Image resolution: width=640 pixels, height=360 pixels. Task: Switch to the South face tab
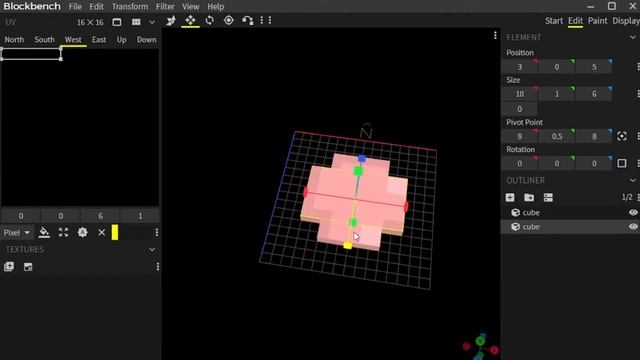(44, 40)
